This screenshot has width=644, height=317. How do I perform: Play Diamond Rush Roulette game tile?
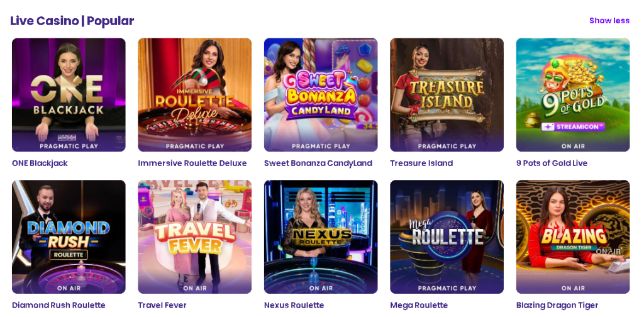(69, 236)
